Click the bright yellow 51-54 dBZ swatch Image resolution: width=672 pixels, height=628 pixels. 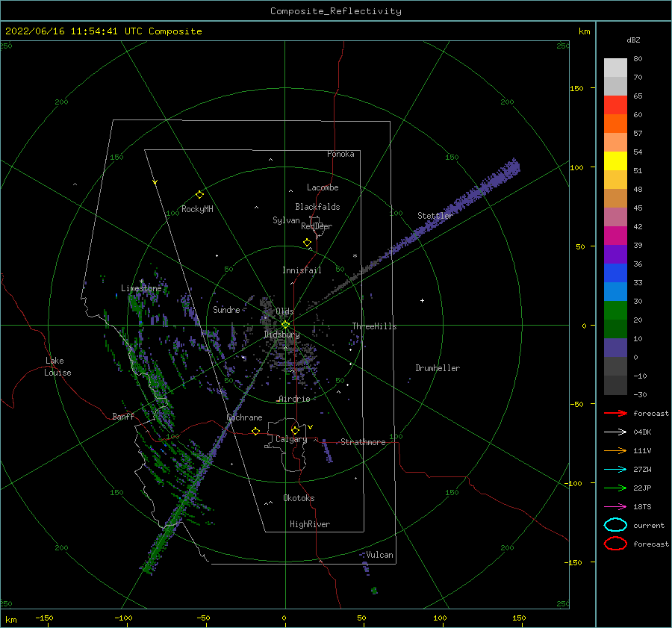tap(615, 161)
